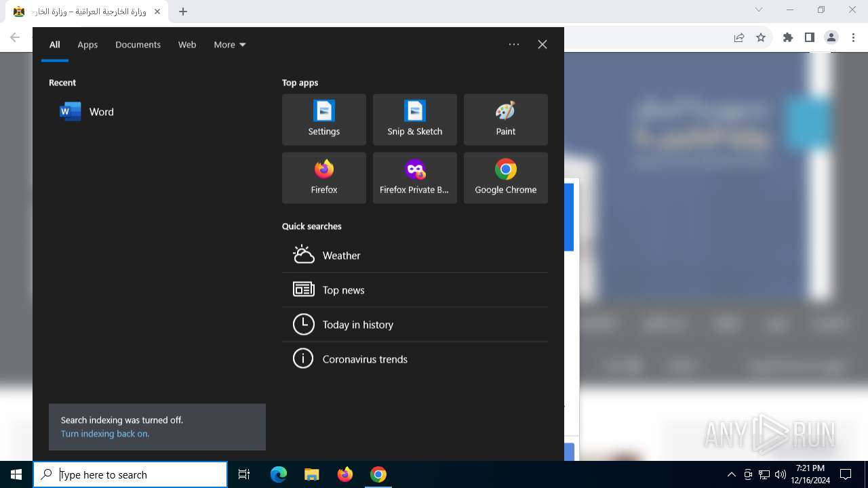Open Chrome tab search chevron
868x488 pixels.
point(759,9)
